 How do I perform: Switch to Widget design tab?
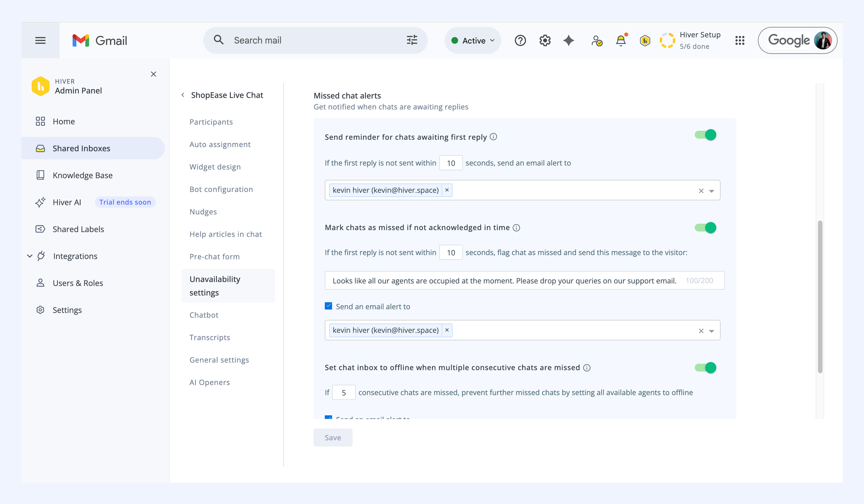[215, 167]
